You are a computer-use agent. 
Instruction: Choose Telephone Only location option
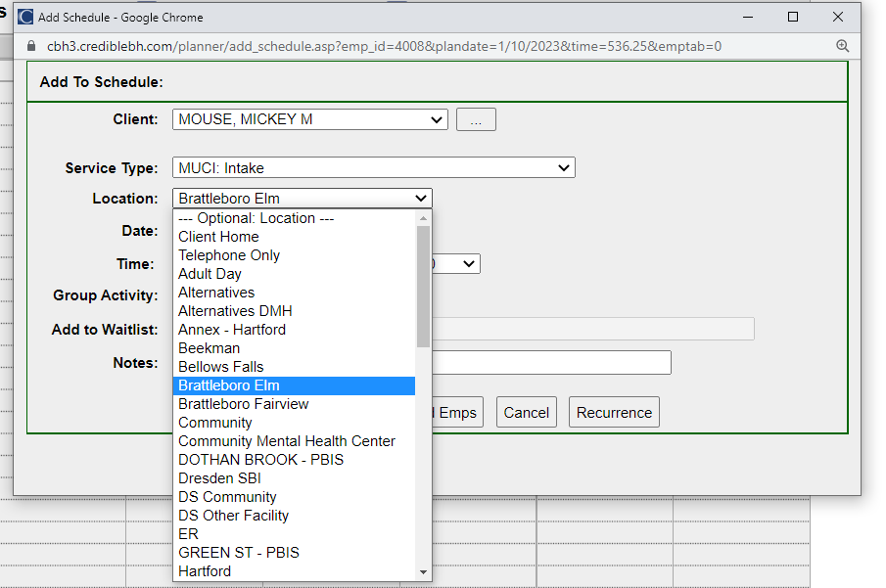(x=229, y=255)
